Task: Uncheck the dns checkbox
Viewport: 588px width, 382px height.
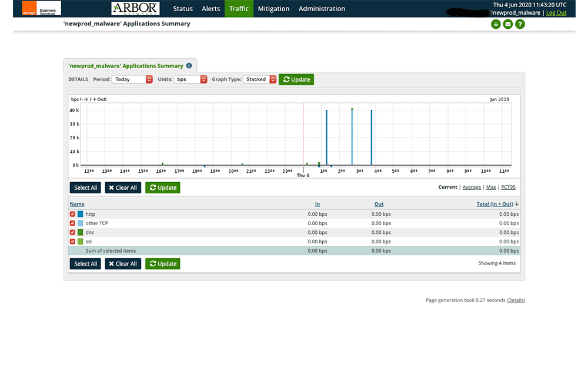Action: coord(72,232)
